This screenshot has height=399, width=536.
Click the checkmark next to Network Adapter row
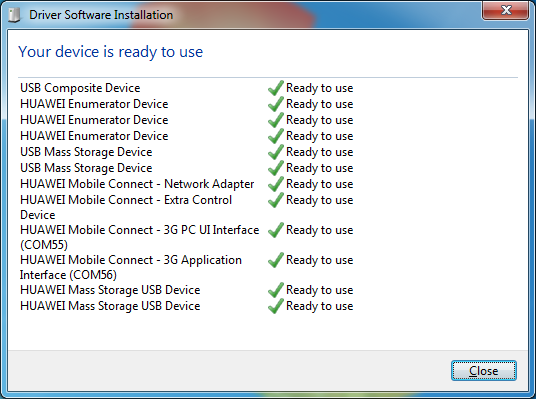point(276,184)
